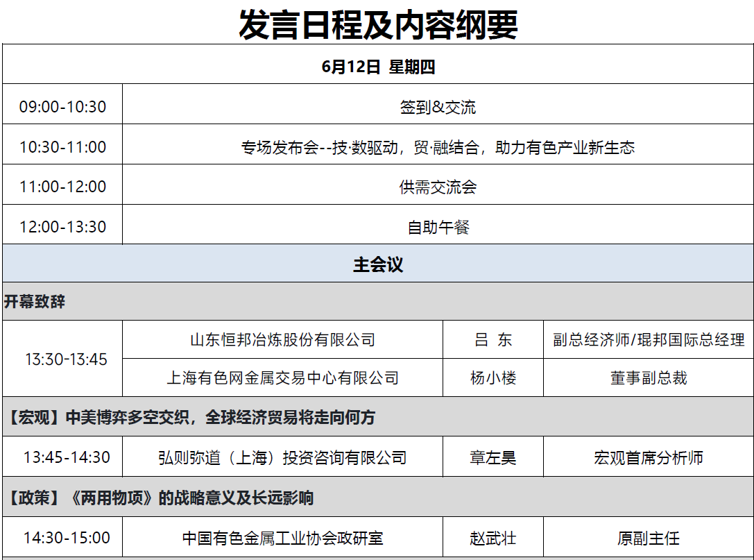Viewport: 754px width, 560px height.
Task: Click the title cell 原副主任
Action: tap(648, 538)
